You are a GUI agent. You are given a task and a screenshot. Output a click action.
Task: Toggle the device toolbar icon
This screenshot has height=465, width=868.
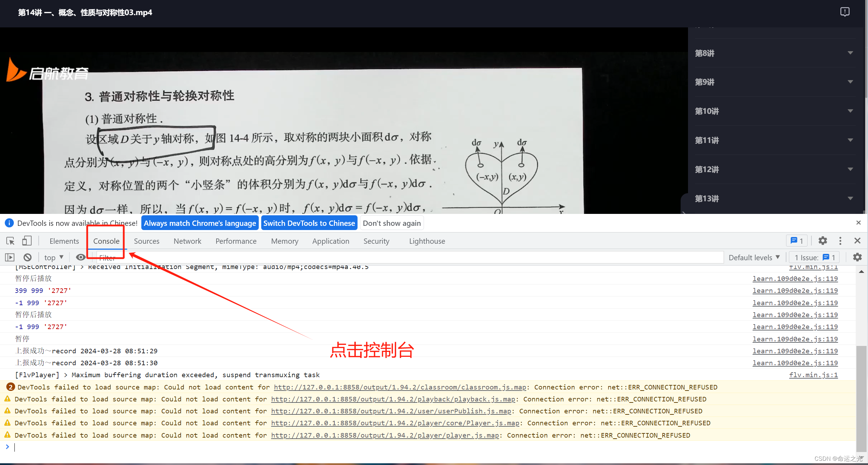[27, 241]
